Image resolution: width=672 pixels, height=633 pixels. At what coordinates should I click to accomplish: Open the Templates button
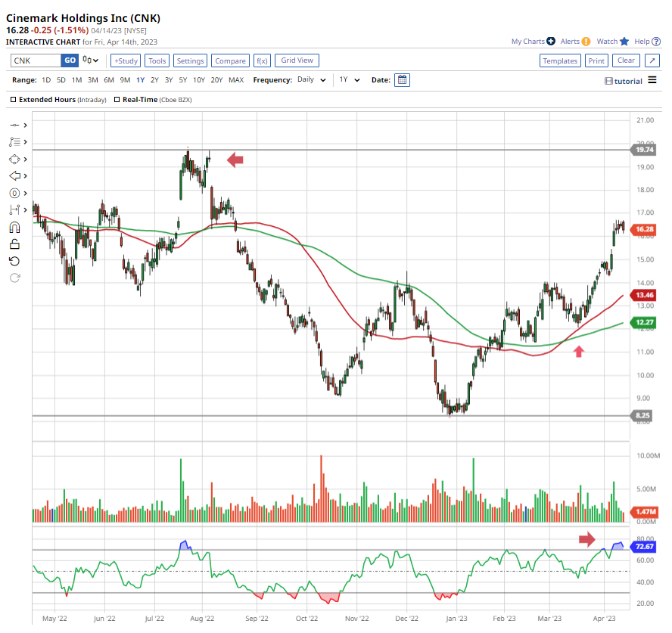[x=560, y=61]
